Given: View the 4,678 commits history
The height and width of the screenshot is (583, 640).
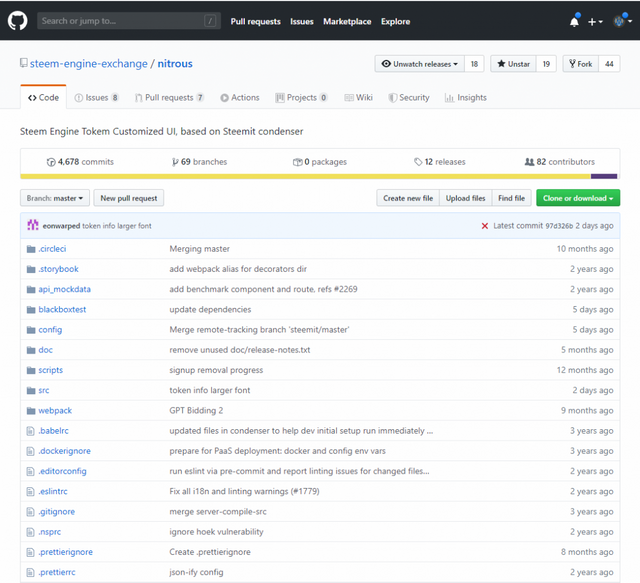Looking at the screenshot, I should tap(80, 162).
